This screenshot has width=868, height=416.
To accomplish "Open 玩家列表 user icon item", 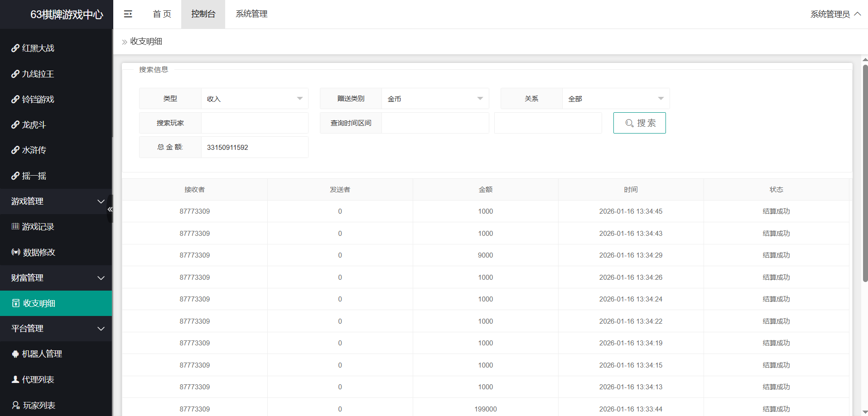I will tap(16, 405).
